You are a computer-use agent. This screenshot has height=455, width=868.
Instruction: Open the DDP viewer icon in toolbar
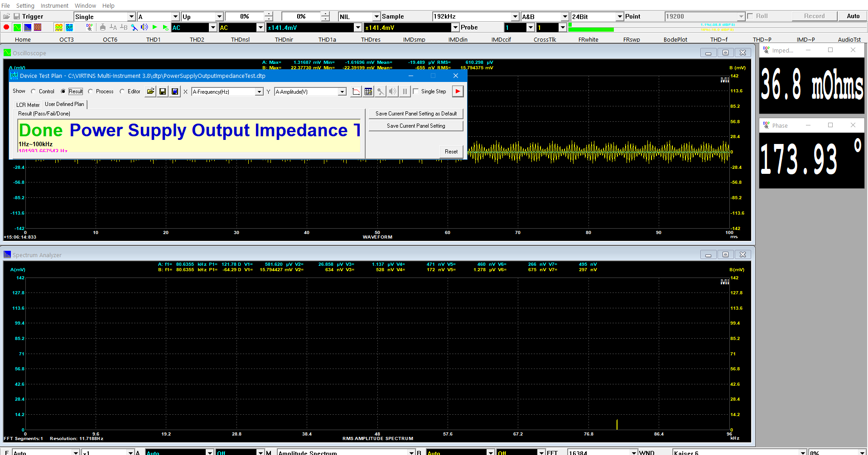[90, 27]
